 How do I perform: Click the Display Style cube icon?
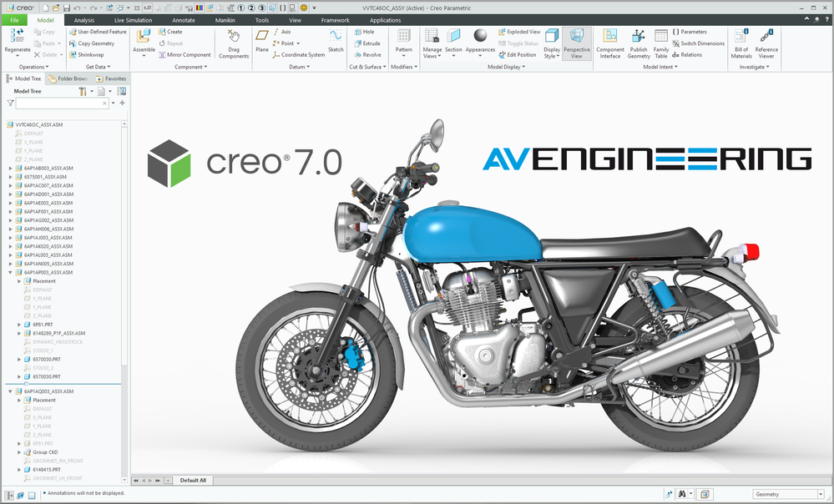(552, 36)
